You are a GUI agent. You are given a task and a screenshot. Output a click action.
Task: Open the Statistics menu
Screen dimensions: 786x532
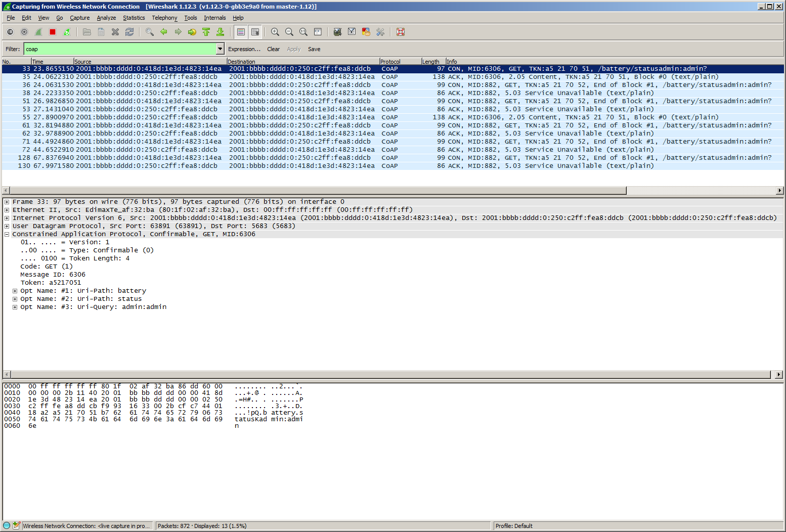point(134,18)
